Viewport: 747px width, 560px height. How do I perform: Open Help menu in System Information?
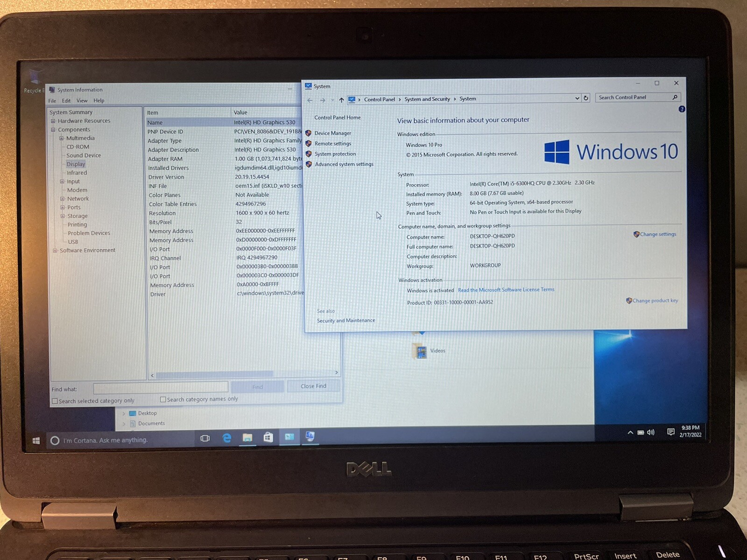(x=99, y=100)
